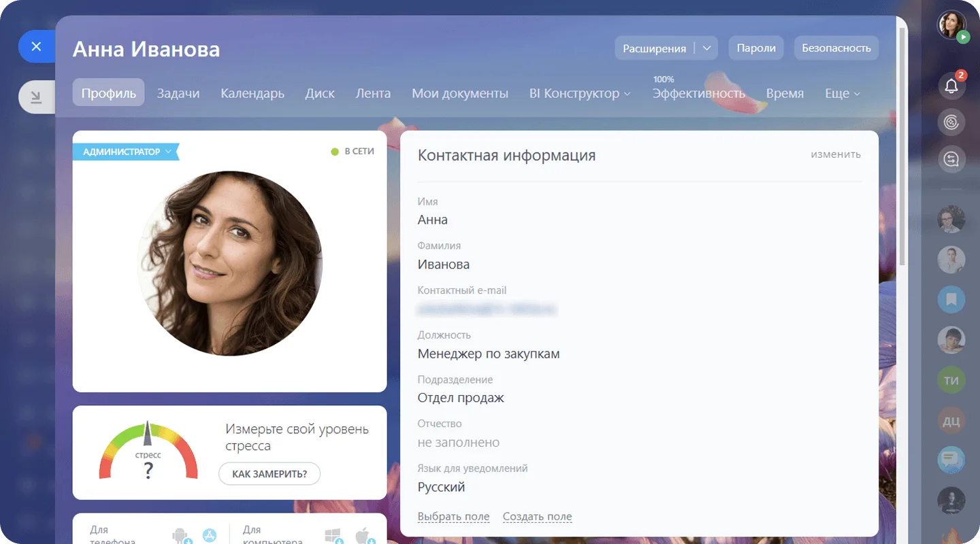Image resolution: width=980 pixels, height=544 pixels.
Task: Click the stress level gauge
Action: click(148, 452)
